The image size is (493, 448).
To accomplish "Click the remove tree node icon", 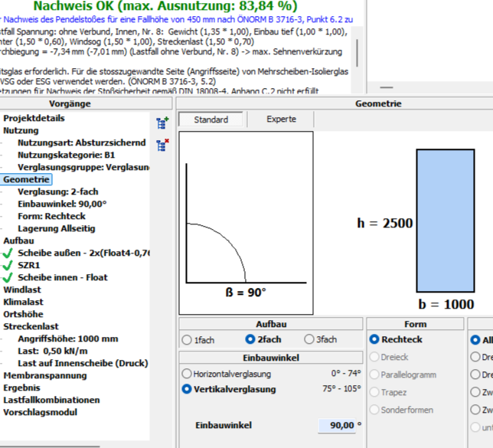I will click(162, 146).
